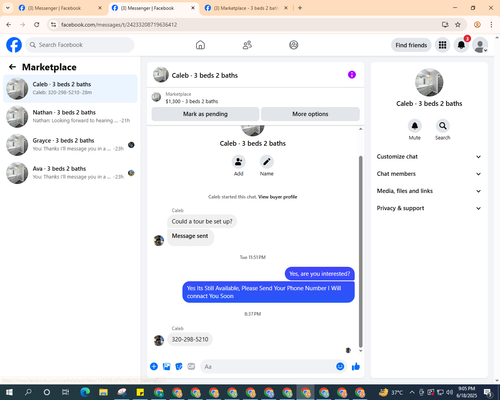Show hidden system tray icons chevron
The width and height of the screenshot is (500, 400).
click(412, 392)
